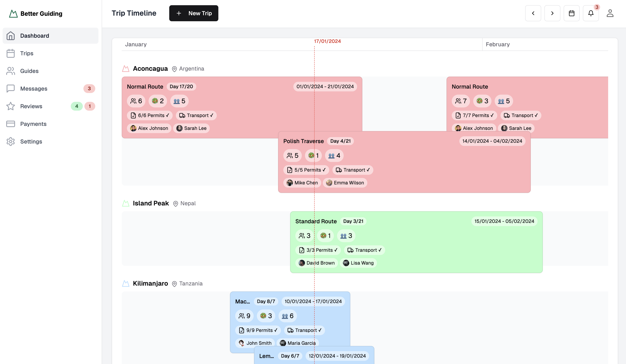The image size is (626, 364).
Task: Open the Payments section in sidebar
Action: (x=33, y=124)
